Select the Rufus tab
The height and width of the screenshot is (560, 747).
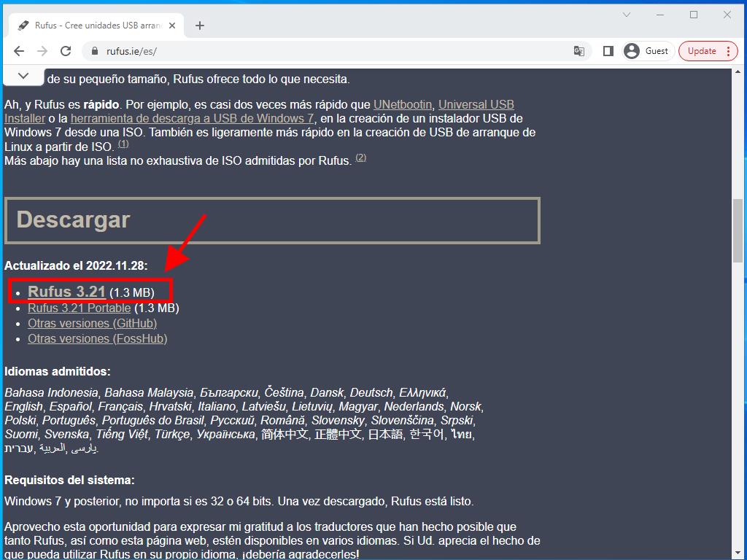pyautogui.click(x=95, y=26)
